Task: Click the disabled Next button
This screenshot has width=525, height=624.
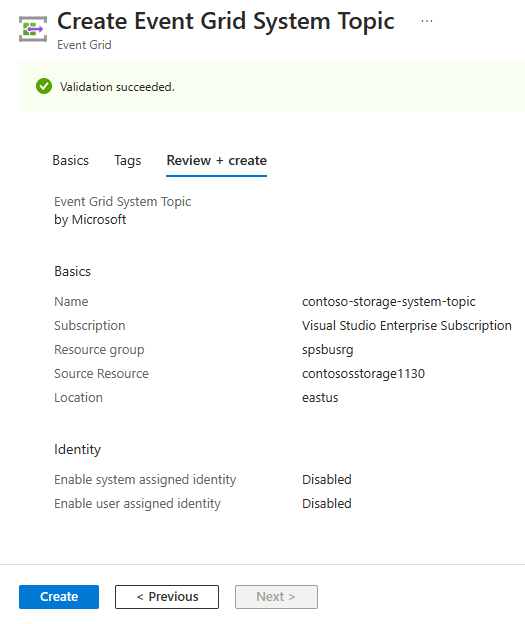Action: pyautogui.click(x=276, y=597)
